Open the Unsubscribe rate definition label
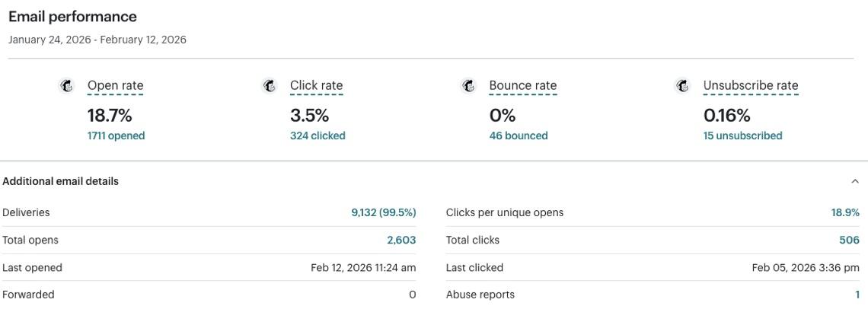 pyautogui.click(x=750, y=86)
